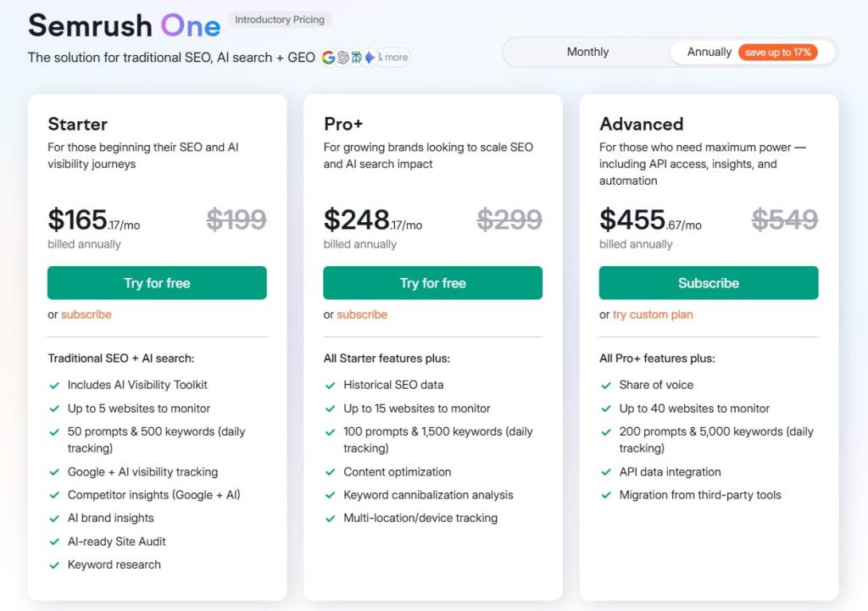Follow the Pro+ plan subscribe link
Image resolution: width=868 pixels, height=611 pixels.
tap(362, 314)
